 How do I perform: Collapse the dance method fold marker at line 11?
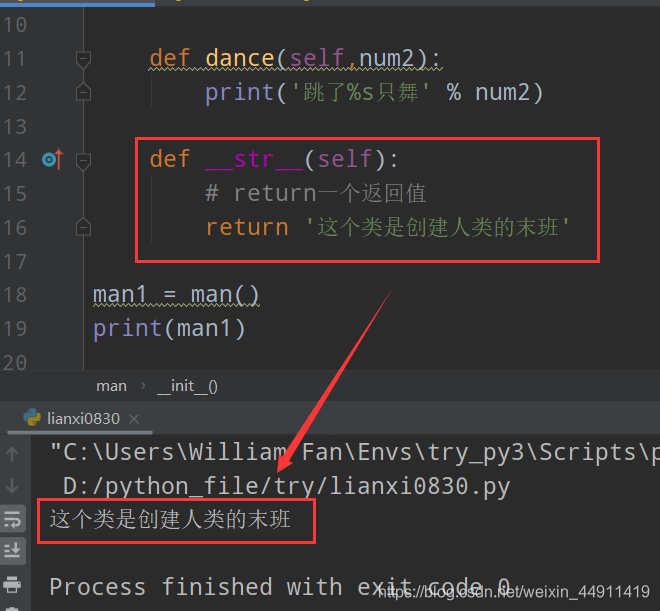[x=83, y=59]
